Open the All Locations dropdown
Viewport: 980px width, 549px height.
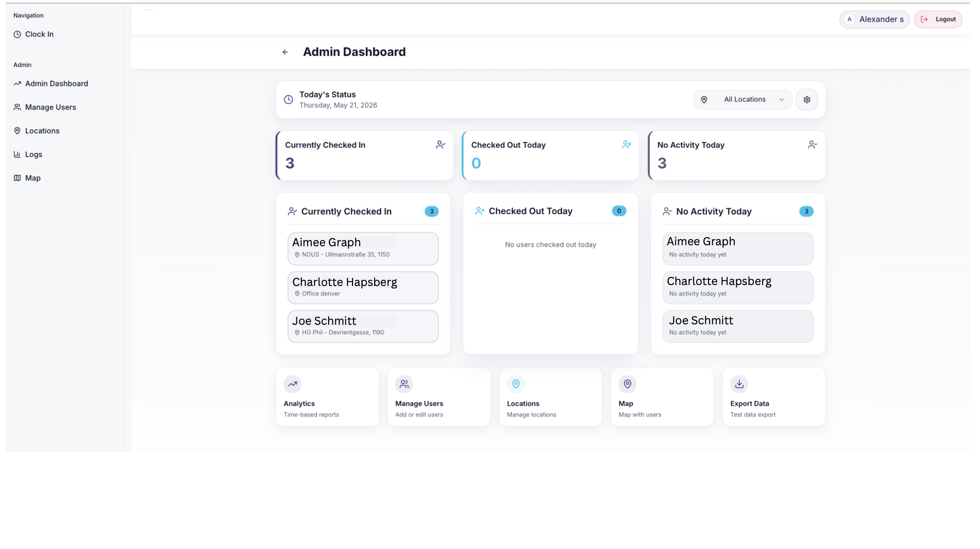742,100
